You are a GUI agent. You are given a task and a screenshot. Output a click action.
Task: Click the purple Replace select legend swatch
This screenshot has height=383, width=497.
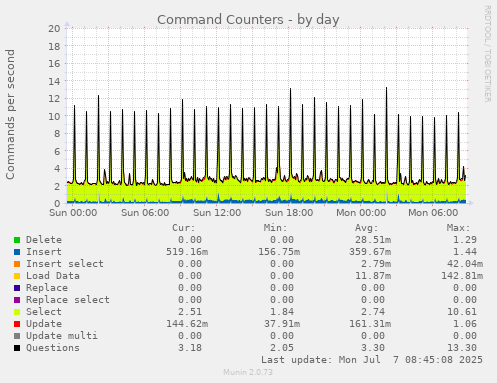click(x=17, y=300)
